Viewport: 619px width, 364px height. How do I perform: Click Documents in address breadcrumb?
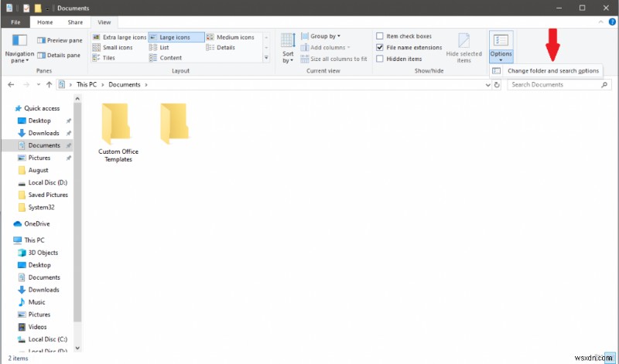pyautogui.click(x=125, y=84)
